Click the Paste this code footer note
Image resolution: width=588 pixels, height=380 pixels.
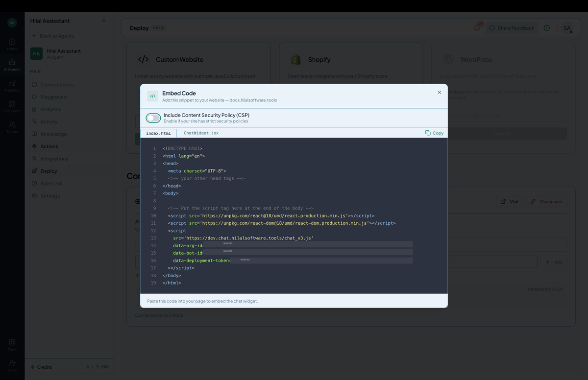click(202, 301)
